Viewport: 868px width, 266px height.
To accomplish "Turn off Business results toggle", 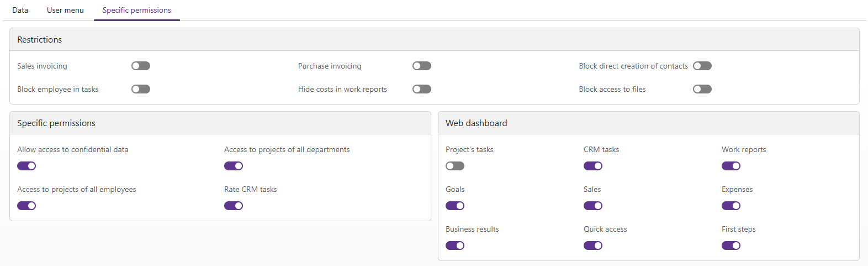I will click(455, 246).
